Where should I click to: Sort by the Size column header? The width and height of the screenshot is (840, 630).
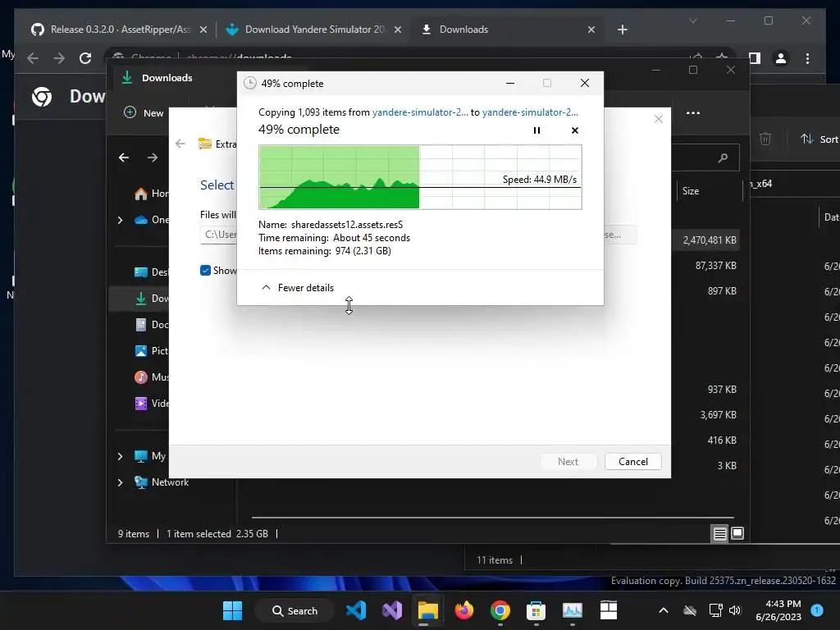690,190
